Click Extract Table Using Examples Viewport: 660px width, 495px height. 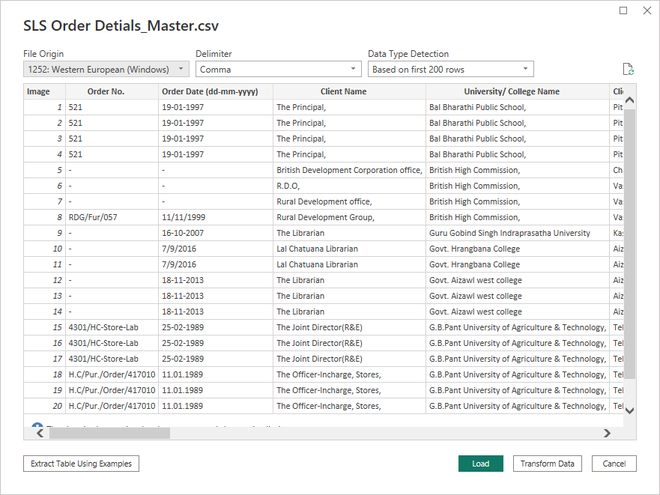coord(81,464)
